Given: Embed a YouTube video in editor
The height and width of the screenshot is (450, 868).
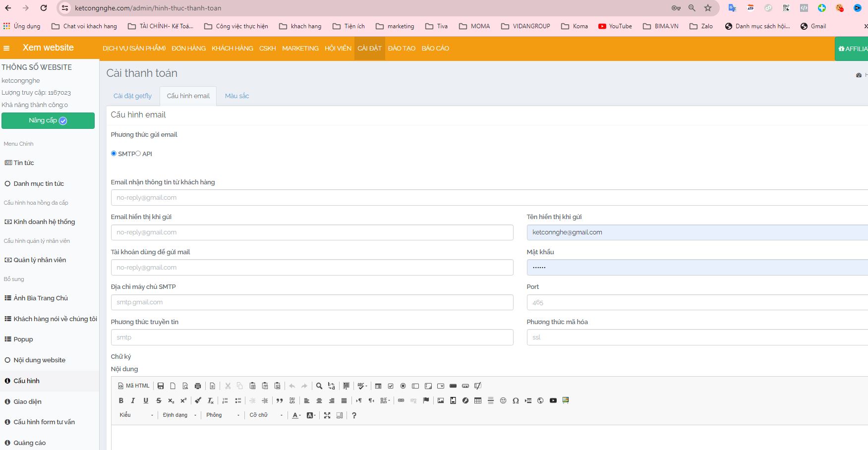Looking at the screenshot, I should pyautogui.click(x=553, y=400).
